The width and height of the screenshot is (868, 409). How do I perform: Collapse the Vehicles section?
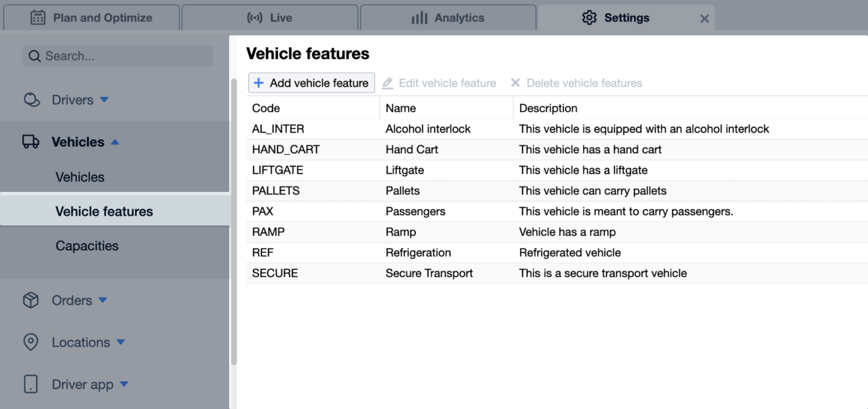115,142
